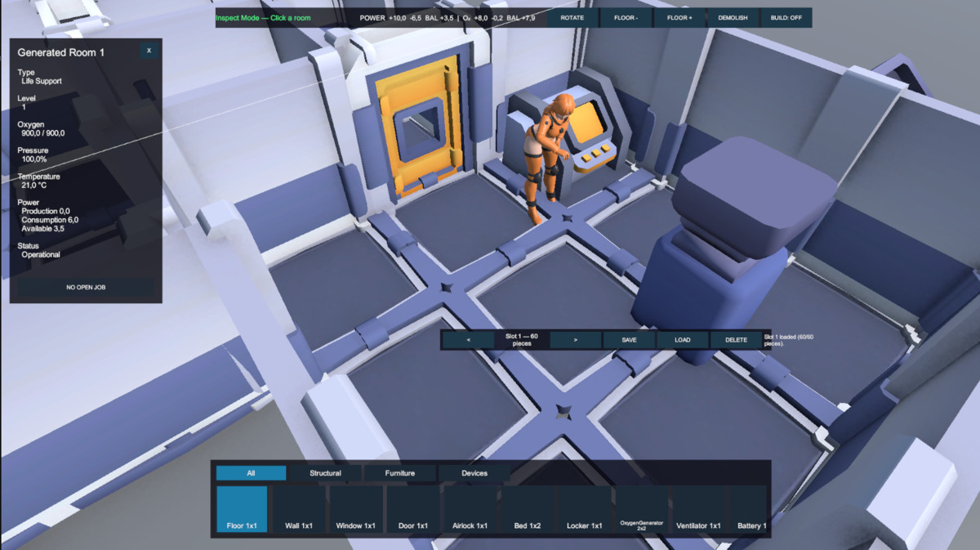980x550 pixels.
Task: Click the 'Slot 1 — 60 pieces' label
Action: [522, 340]
